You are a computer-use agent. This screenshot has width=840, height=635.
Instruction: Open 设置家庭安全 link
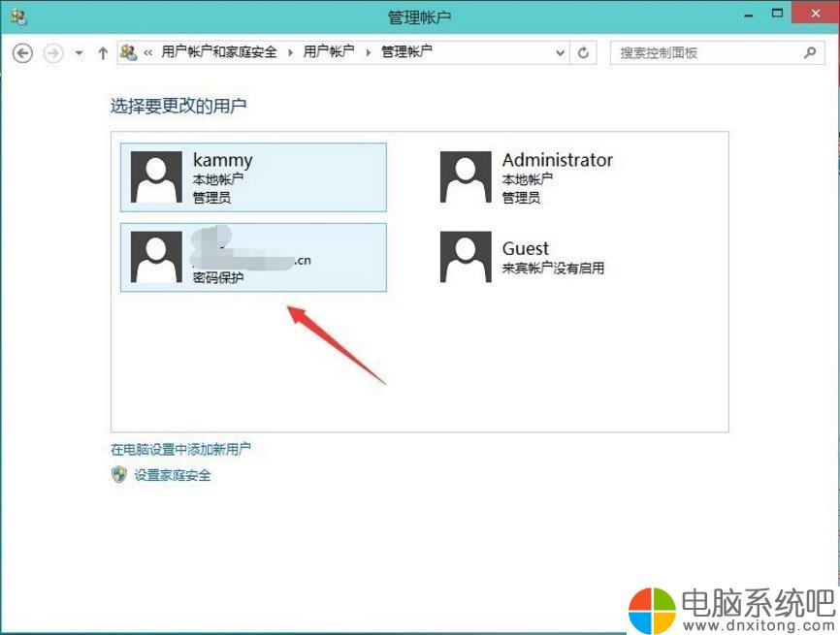[173, 475]
